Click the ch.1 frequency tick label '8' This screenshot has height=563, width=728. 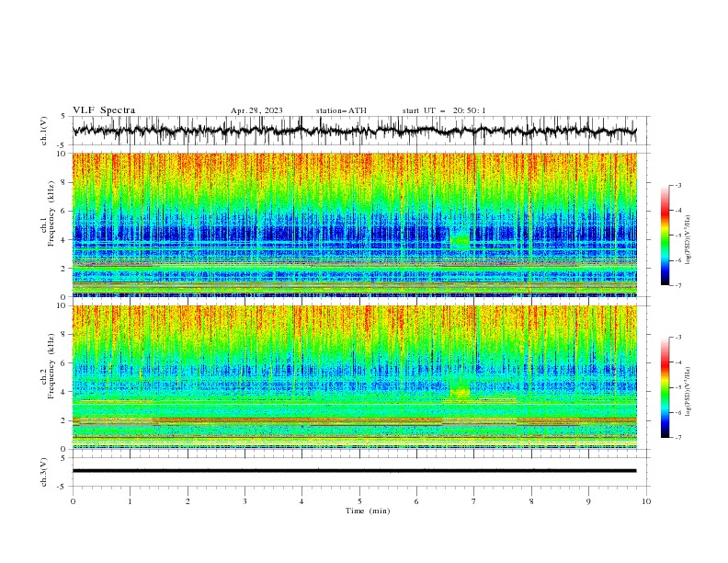point(64,182)
